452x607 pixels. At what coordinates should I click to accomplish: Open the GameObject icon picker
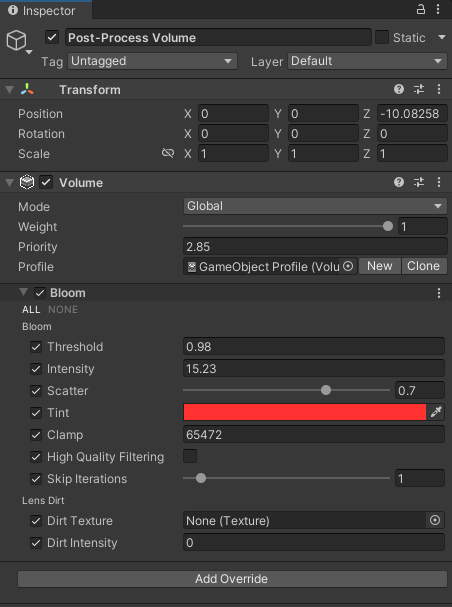pyautogui.click(x=18, y=41)
